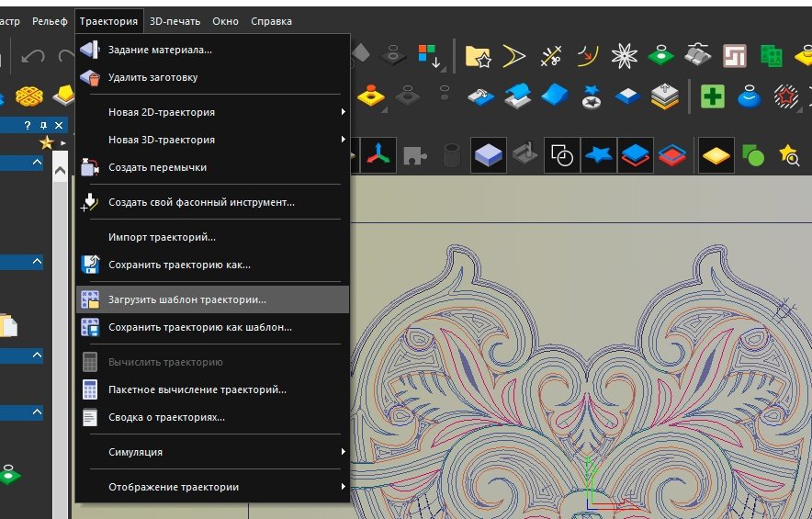812x519 pixels.
Task: Toggle the yellow flat relief view icon
Action: (716, 156)
